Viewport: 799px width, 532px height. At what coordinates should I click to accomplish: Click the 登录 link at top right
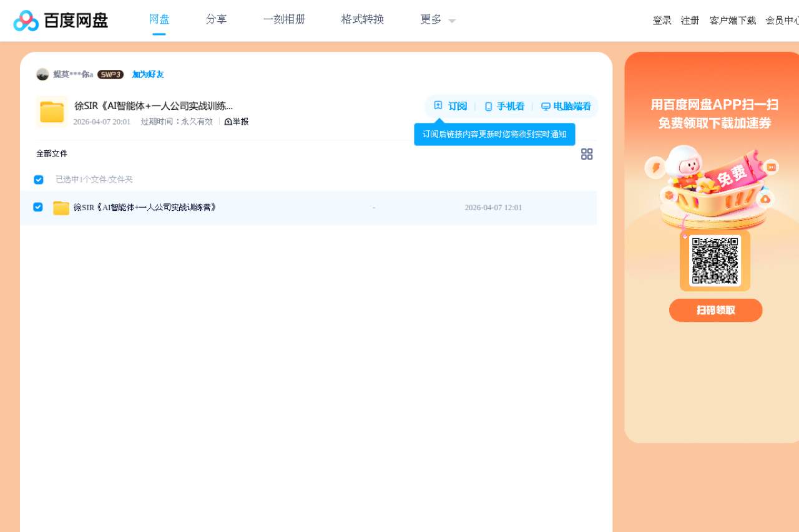(662, 19)
